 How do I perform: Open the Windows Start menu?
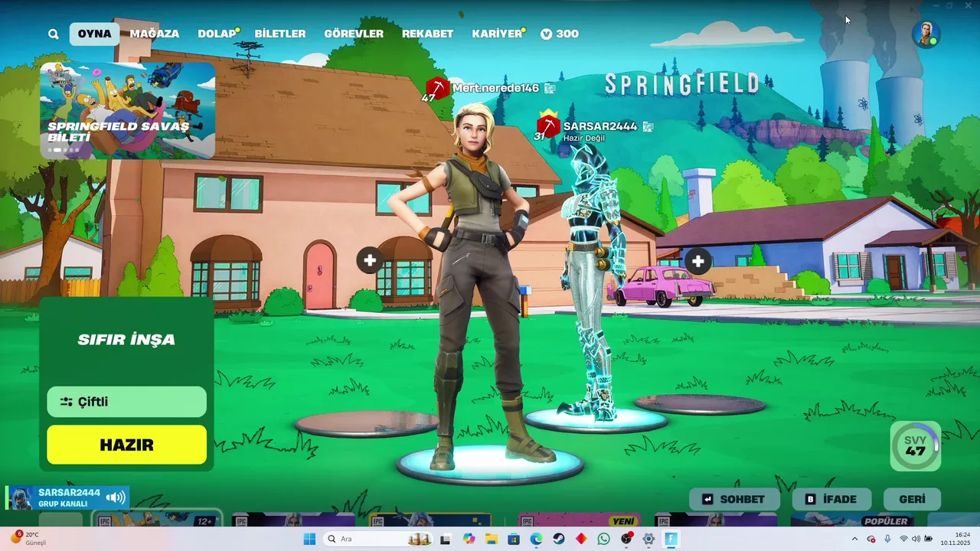pos(309,539)
